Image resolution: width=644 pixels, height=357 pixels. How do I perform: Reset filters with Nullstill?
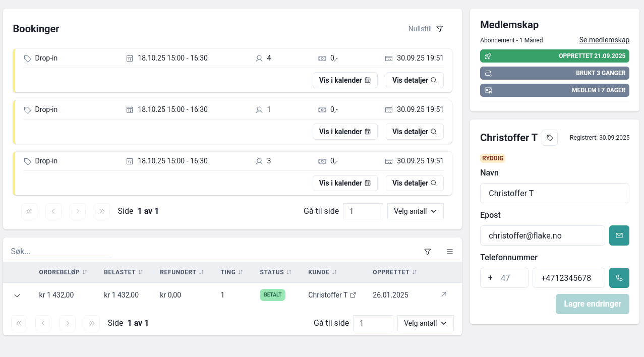(x=420, y=29)
